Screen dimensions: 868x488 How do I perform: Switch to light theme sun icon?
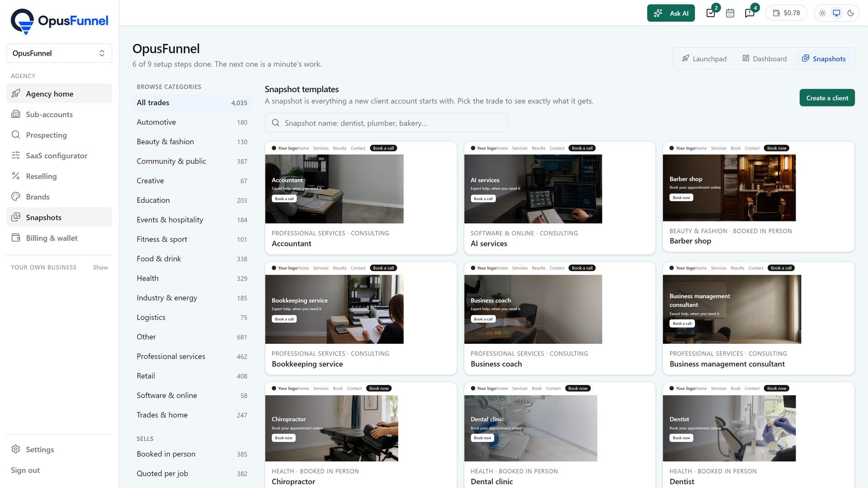pos(822,13)
